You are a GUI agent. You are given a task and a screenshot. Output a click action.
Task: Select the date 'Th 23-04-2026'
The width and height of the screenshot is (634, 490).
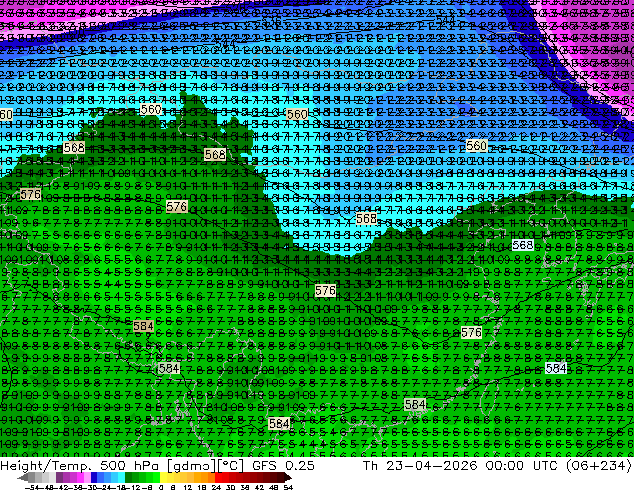pyautogui.click(x=420, y=466)
